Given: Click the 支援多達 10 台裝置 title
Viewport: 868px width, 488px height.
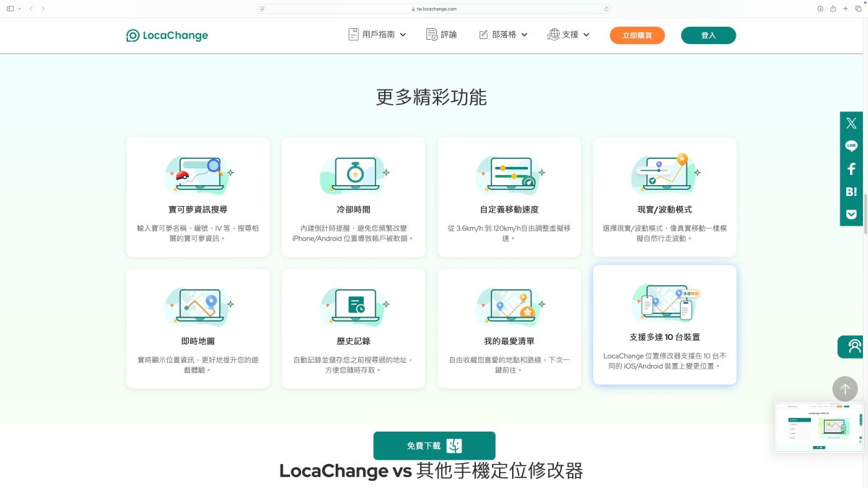Looking at the screenshot, I should coord(665,338).
